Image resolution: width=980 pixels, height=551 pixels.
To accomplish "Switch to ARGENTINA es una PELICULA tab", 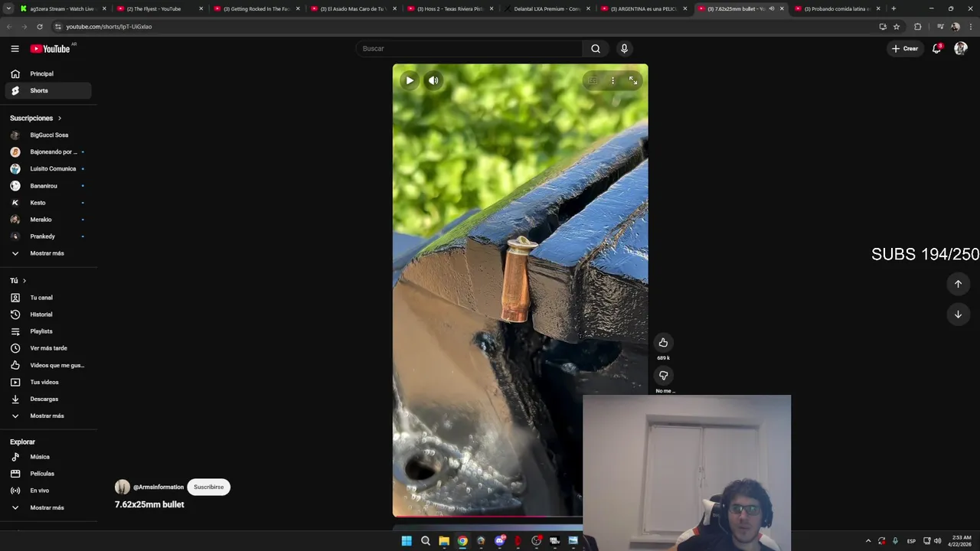I will click(644, 8).
